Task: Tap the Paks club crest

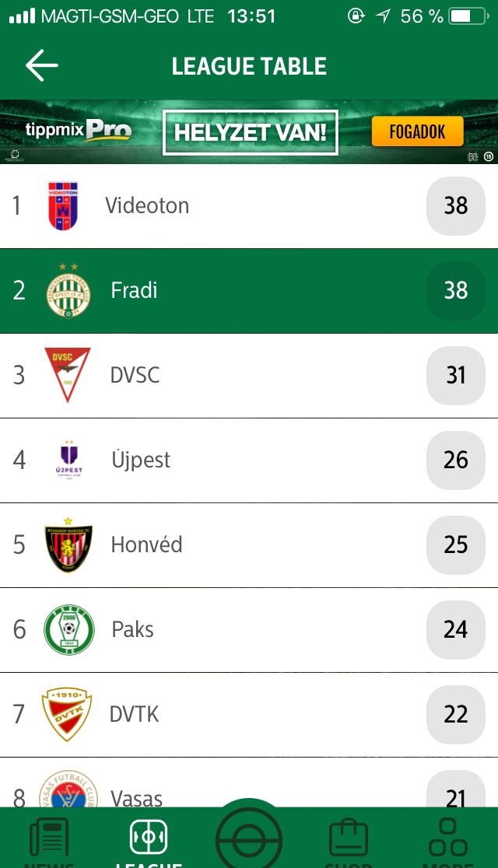Action: tap(68, 629)
